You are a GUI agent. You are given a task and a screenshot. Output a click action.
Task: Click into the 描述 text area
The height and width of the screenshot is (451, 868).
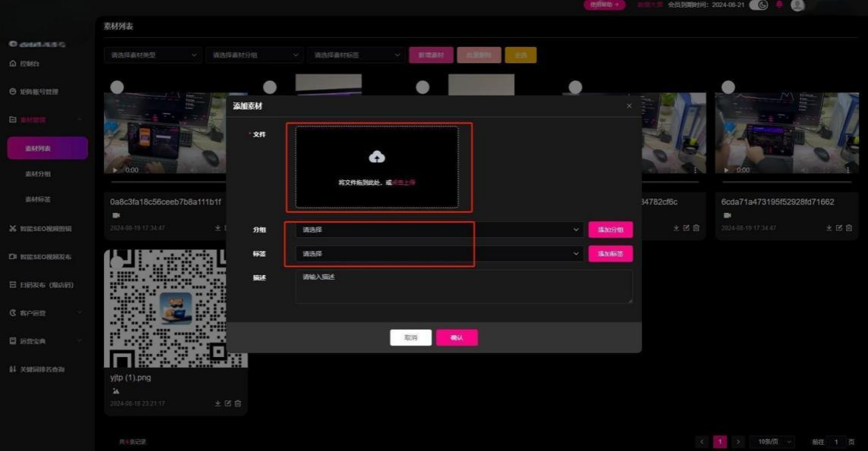(463, 287)
